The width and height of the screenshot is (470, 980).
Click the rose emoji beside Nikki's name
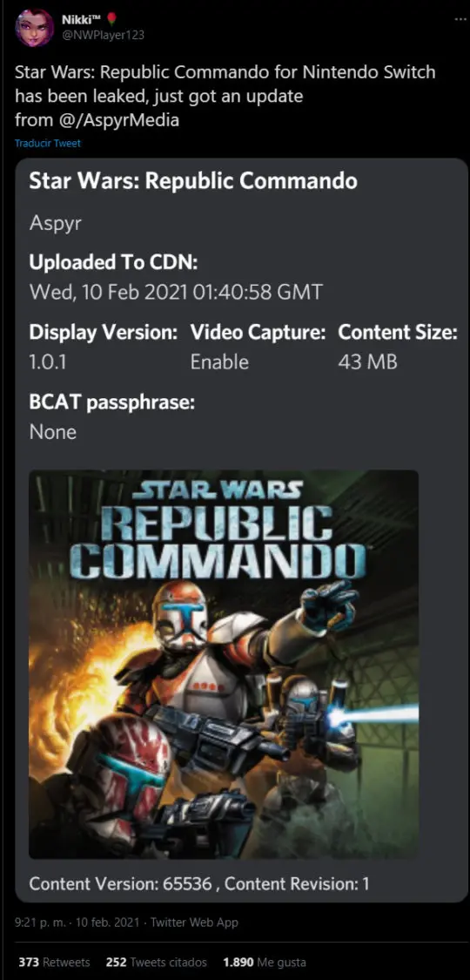[x=111, y=19]
